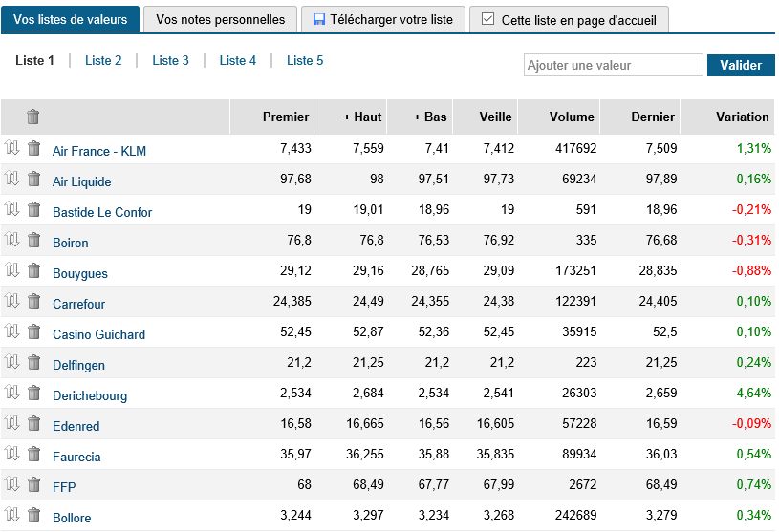The height and width of the screenshot is (532, 779).
Task: Delete Carrefour with trash icon
Action: (x=33, y=301)
